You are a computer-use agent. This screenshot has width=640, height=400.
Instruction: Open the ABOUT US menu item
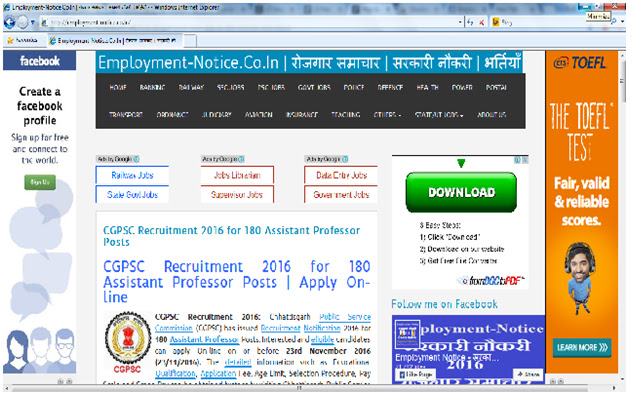tap(491, 115)
